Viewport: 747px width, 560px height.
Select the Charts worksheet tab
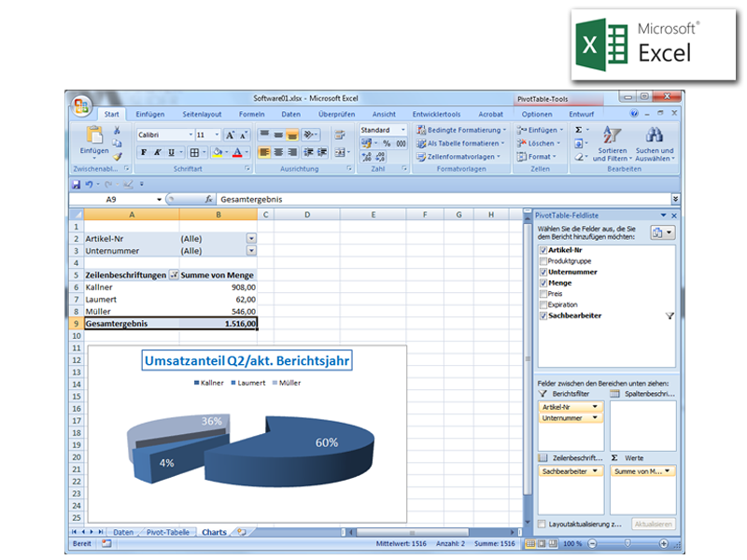[214, 532]
